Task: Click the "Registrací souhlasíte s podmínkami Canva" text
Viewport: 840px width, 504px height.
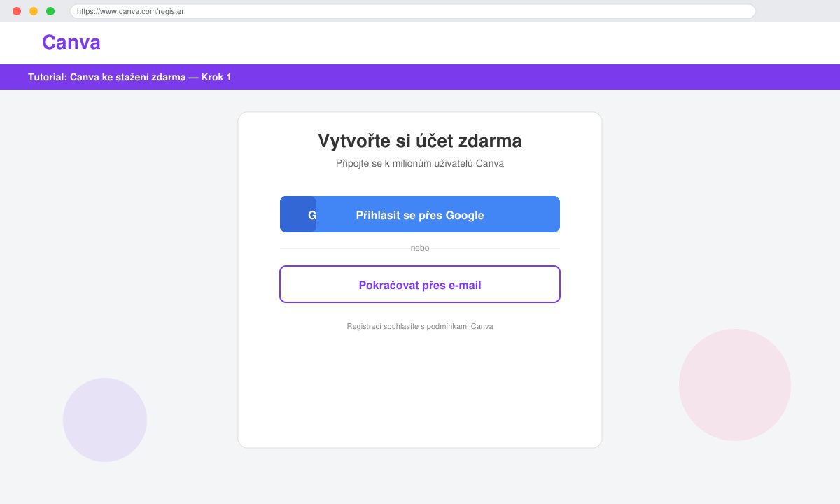Action: (x=420, y=327)
